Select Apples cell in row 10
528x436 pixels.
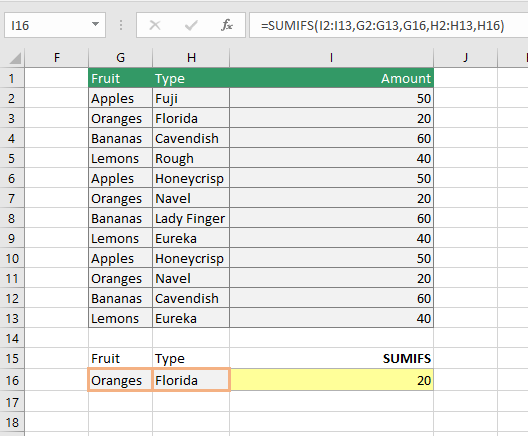121,258
